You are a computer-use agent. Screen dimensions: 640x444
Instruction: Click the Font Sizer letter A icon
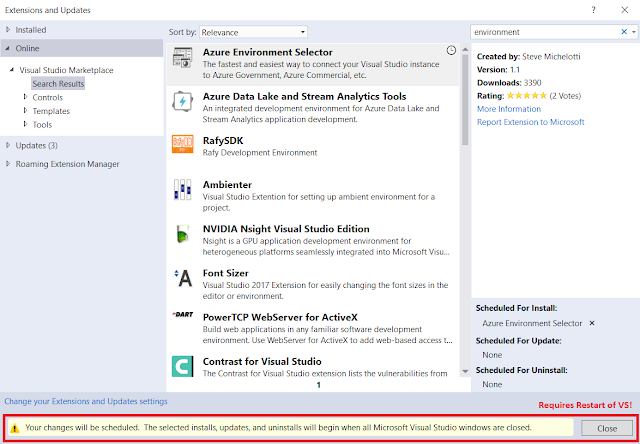point(183,278)
